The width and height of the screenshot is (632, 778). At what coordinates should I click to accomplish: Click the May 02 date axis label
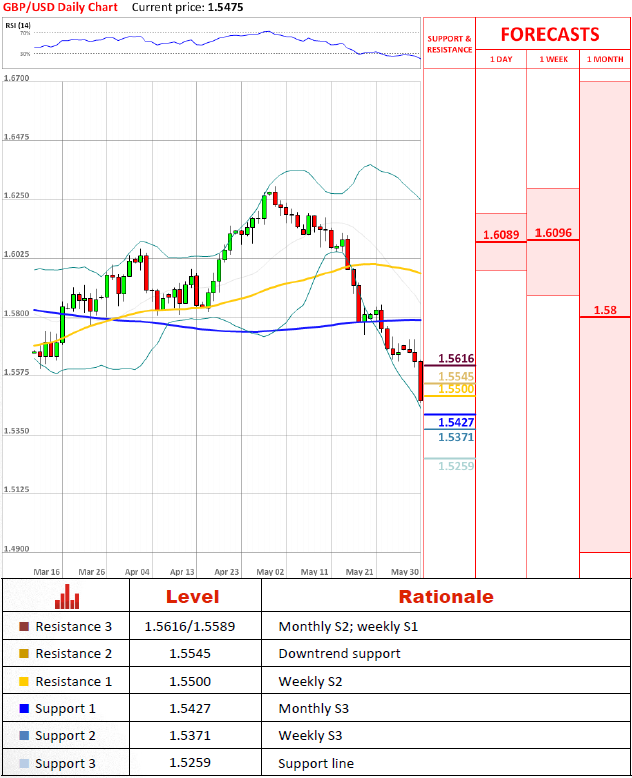point(270,572)
